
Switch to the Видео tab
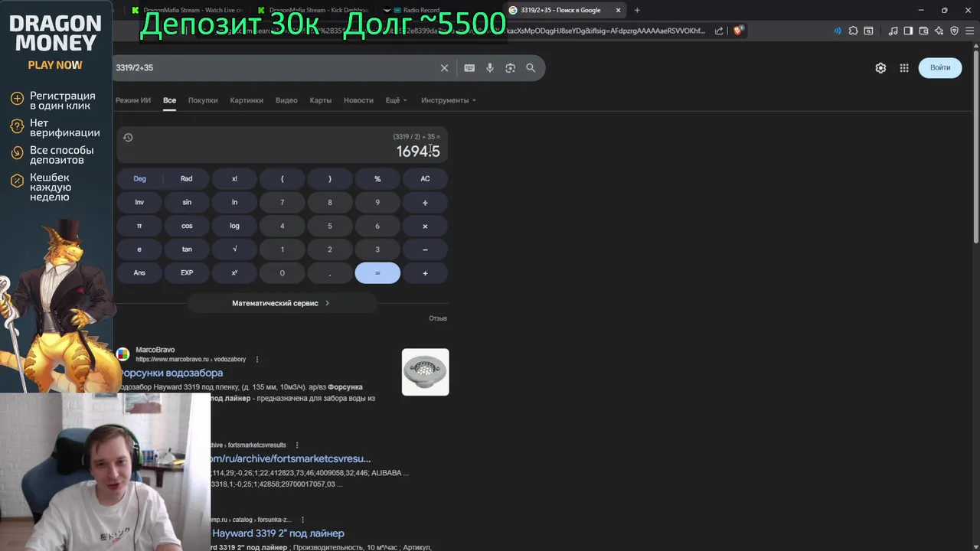coord(286,100)
